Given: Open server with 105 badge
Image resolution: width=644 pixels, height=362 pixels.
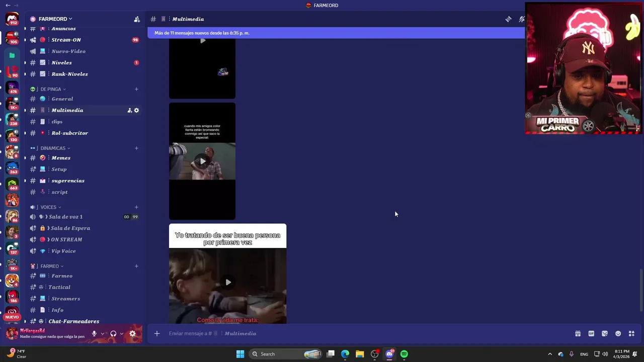Looking at the screenshot, I should (x=12, y=37).
